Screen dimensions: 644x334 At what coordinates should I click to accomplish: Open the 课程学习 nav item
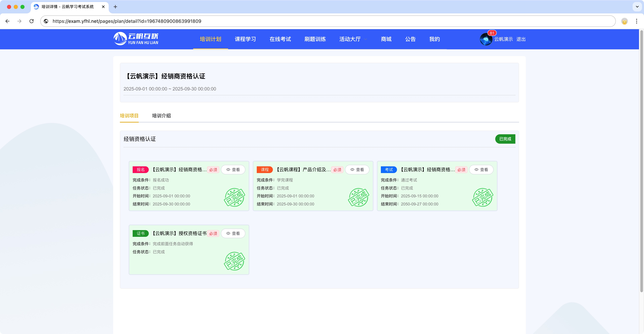pos(245,39)
